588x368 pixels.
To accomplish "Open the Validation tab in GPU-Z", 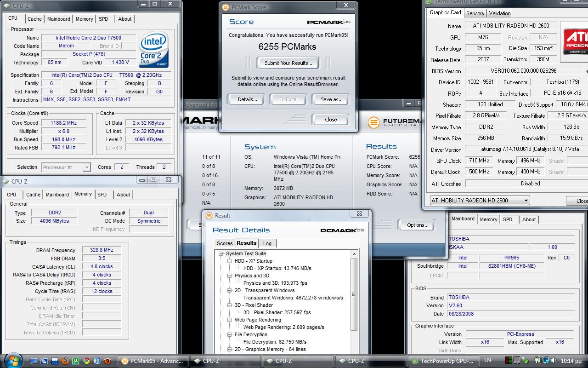I will tap(500, 13).
